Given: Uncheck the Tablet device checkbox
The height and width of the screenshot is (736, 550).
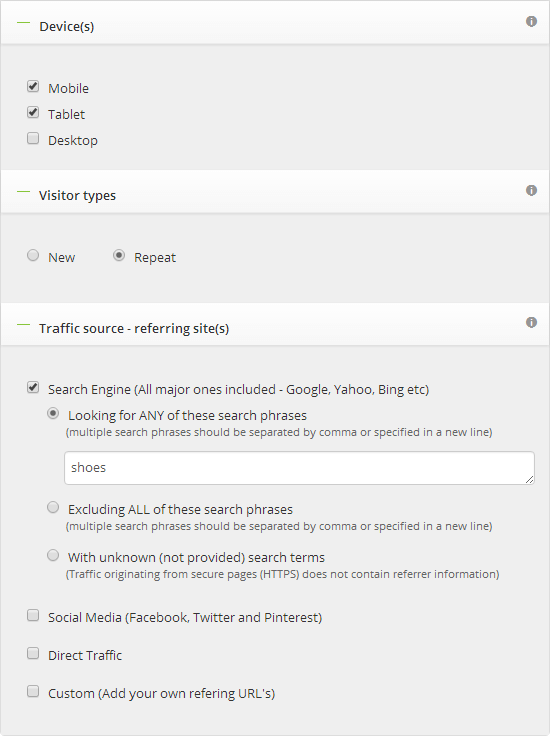Looking at the screenshot, I should pyautogui.click(x=33, y=113).
